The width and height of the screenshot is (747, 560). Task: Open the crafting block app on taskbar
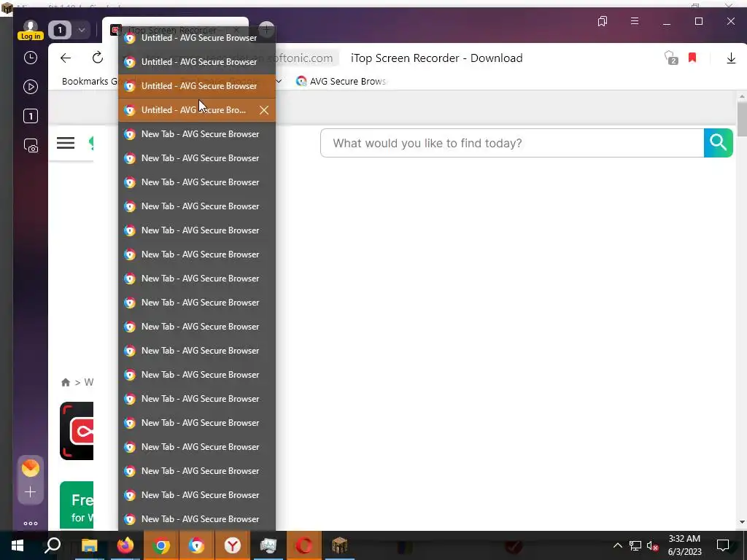point(340,545)
